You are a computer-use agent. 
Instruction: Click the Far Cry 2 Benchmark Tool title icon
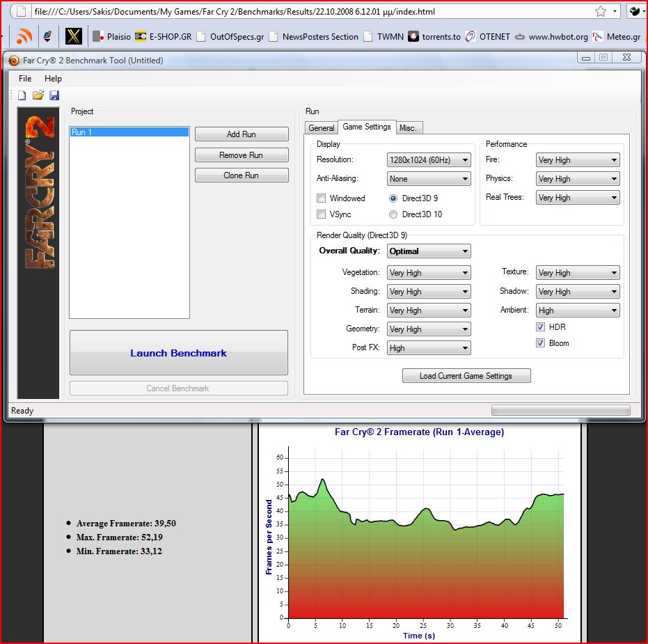coord(14,61)
